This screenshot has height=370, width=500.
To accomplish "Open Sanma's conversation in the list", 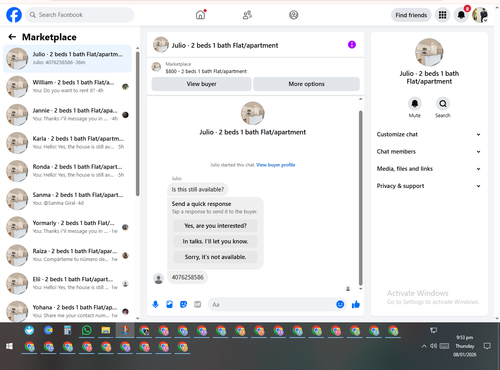I will 67,199.
